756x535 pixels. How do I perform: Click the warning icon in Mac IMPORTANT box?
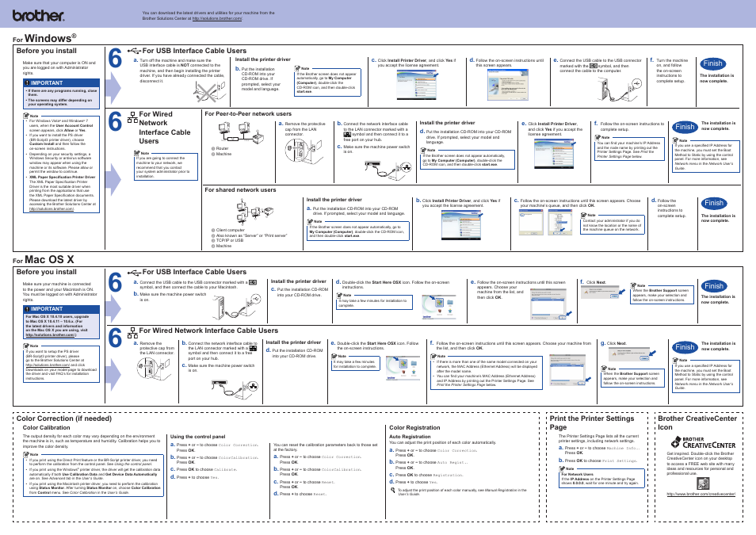(x=27, y=309)
